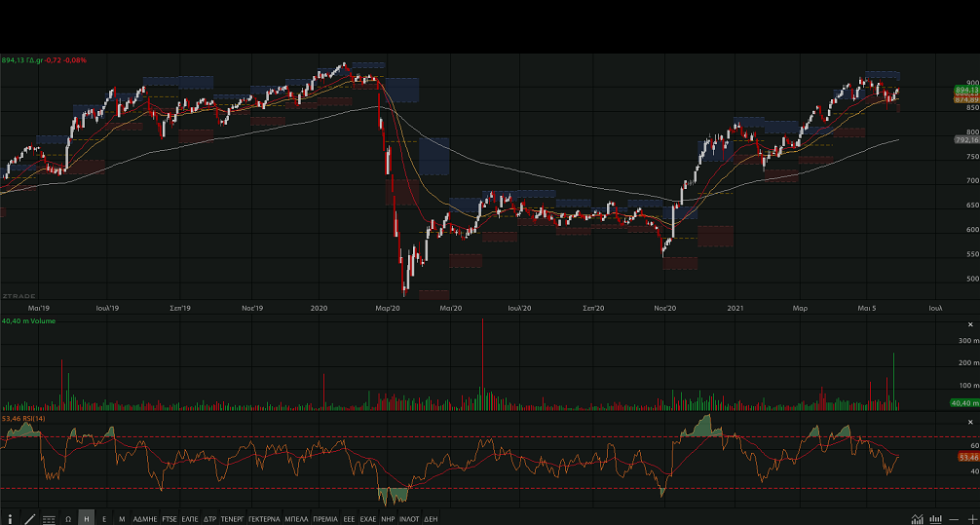Open the info icon in bottom toolbar
The image size is (980, 525).
click(10, 519)
